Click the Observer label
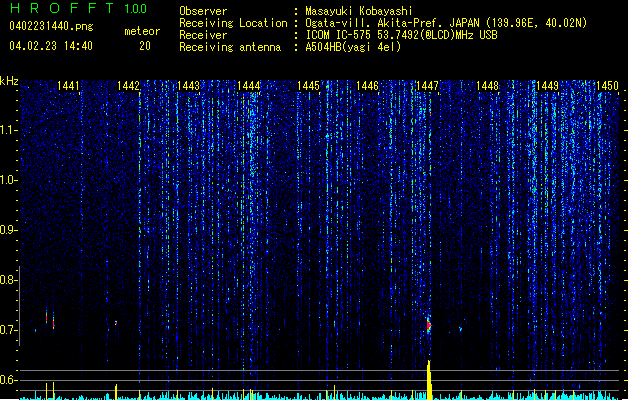Image resolution: width=629 pixels, height=400 pixels. tap(203, 11)
